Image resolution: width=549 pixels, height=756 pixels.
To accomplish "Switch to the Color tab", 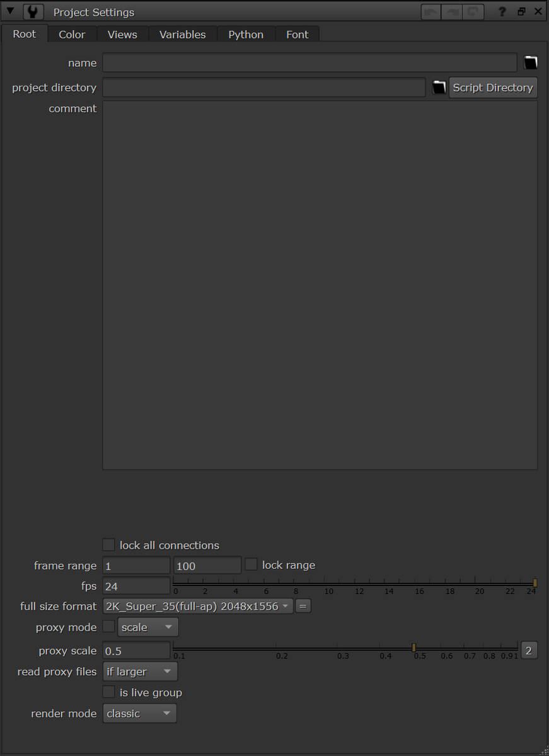I will tap(71, 34).
